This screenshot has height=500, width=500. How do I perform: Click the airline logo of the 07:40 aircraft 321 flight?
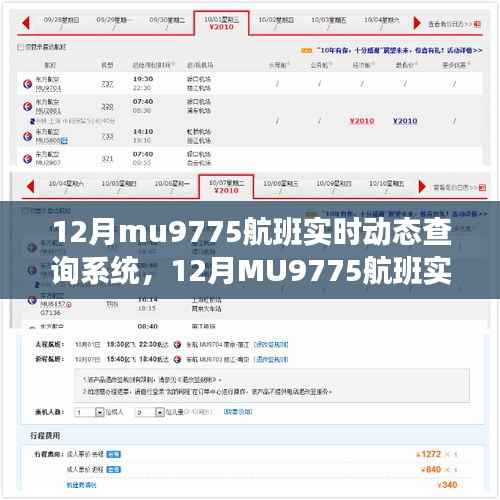(x=27, y=159)
